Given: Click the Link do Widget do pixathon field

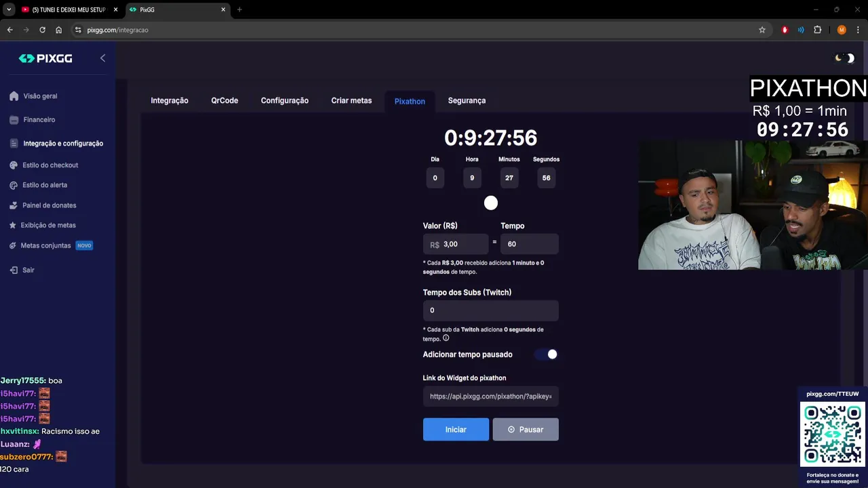Looking at the screenshot, I should [x=491, y=396].
